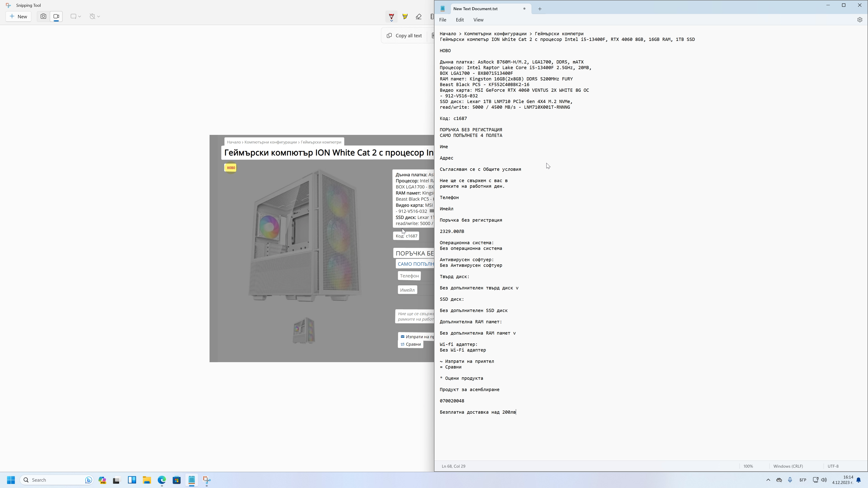Switch to Snipping Tool via taskbar icon
This screenshot has width=868, height=488.
click(207, 480)
